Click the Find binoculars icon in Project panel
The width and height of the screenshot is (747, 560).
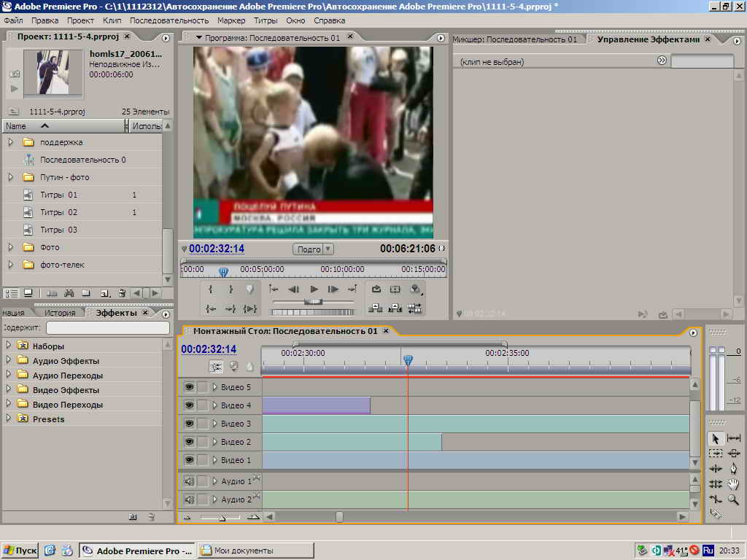[x=69, y=293]
